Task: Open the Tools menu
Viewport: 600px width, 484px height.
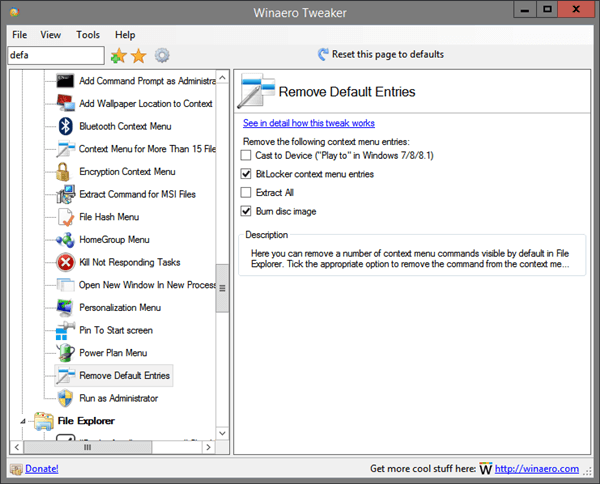Action: point(88,35)
